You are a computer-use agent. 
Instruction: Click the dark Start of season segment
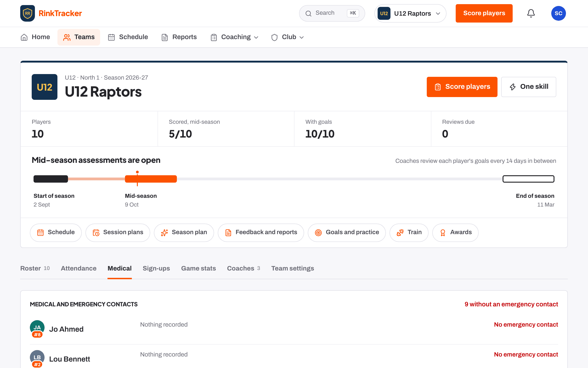pyautogui.click(x=51, y=179)
